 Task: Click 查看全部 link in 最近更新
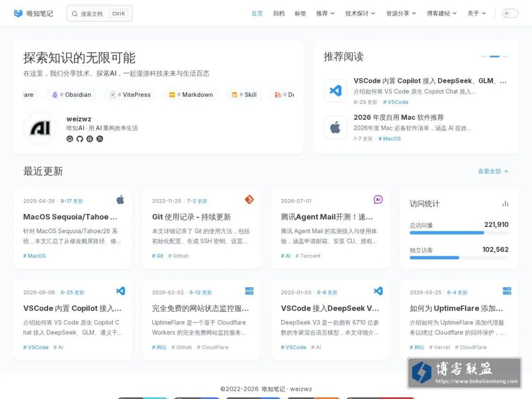point(493,171)
